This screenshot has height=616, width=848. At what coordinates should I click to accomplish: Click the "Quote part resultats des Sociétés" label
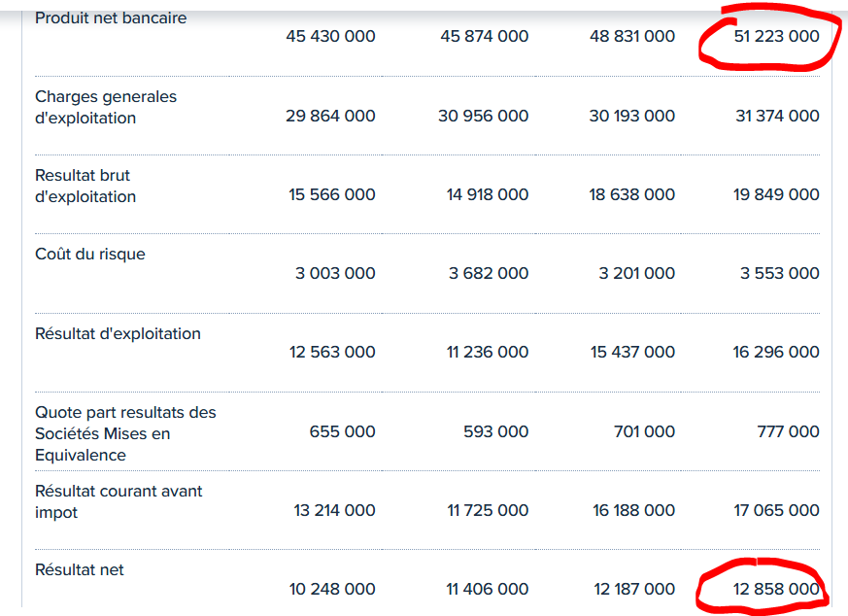click(125, 423)
